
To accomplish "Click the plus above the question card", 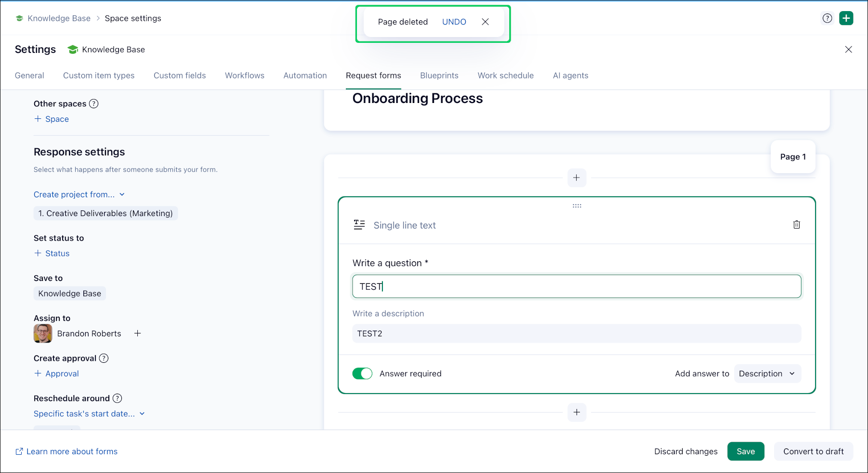I will (577, 178).
